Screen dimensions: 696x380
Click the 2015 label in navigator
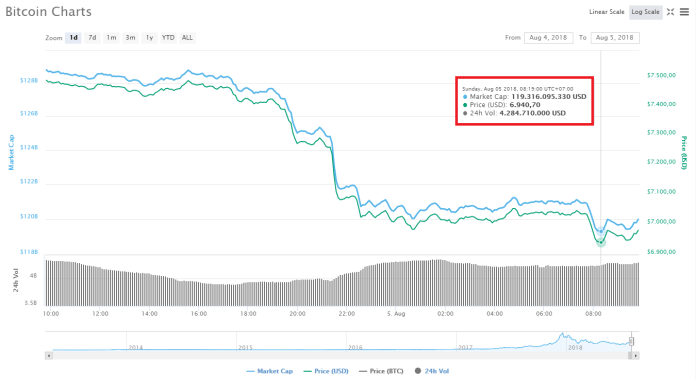point(245,348)
